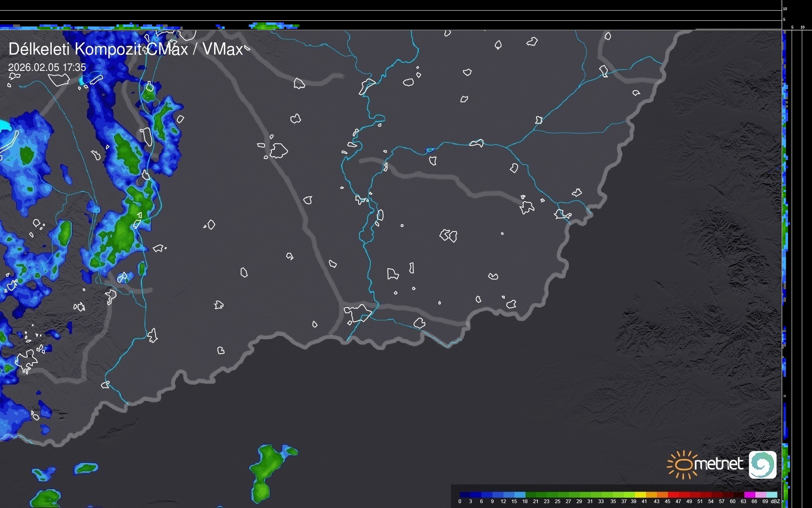Click the metnet sun logo
The image size is (812, 508).
(684, 464)
